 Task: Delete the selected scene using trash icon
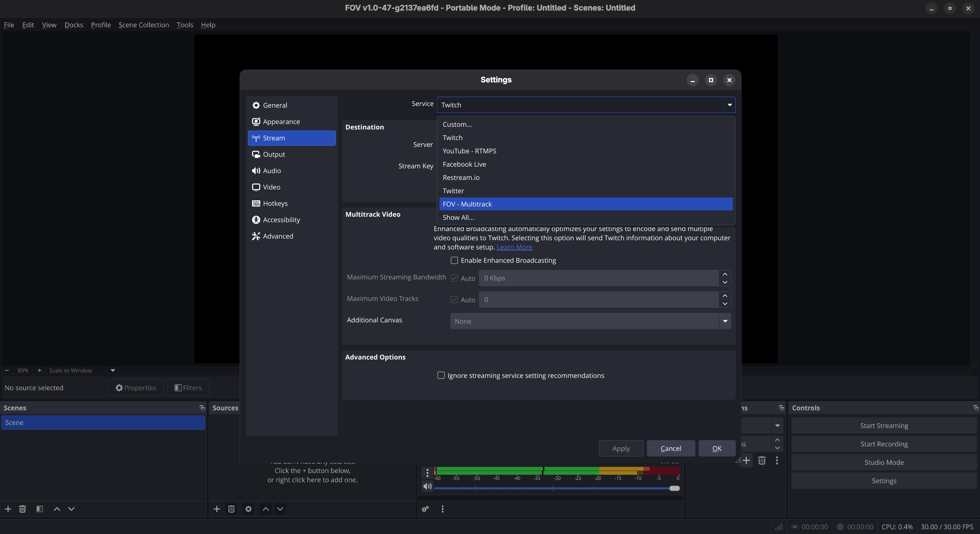22,509
